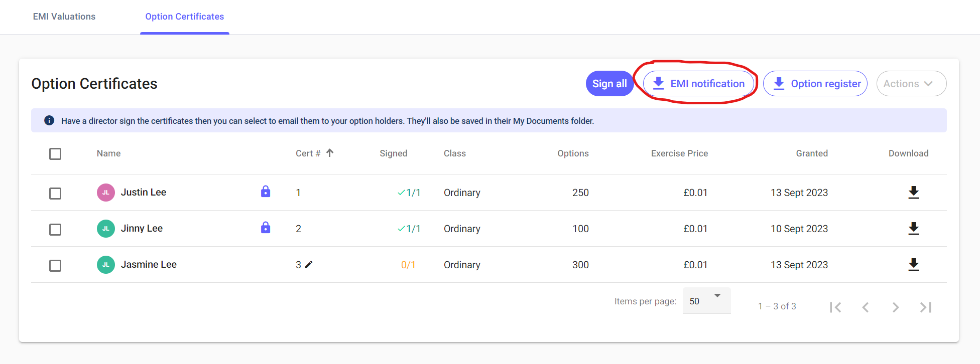Jump to the last page
This screenshot has width=980, height=364.
coord(925,307)
